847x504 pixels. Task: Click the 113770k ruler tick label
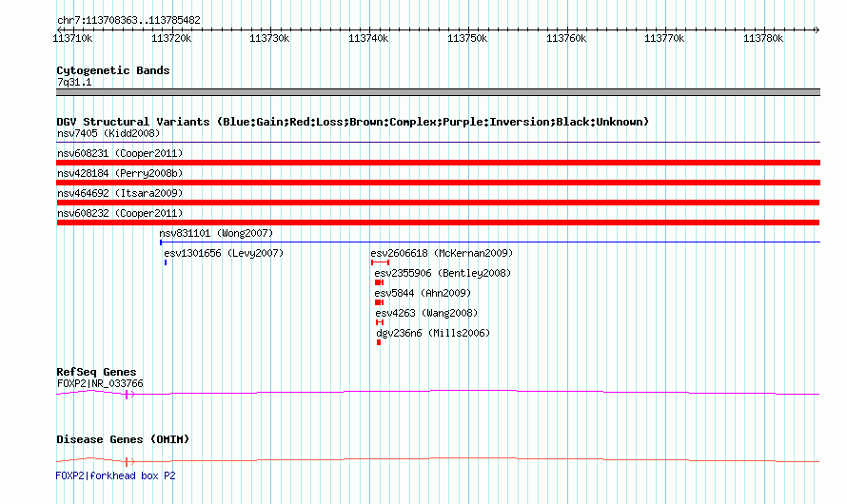pyautogui.click(x=664, y=38)
